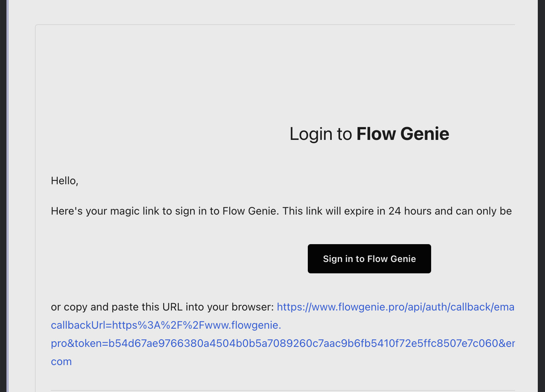The height and width of the screenshot is (392, 545).
Task: Click the trailing "com" link text
Action: pos(61,361)
